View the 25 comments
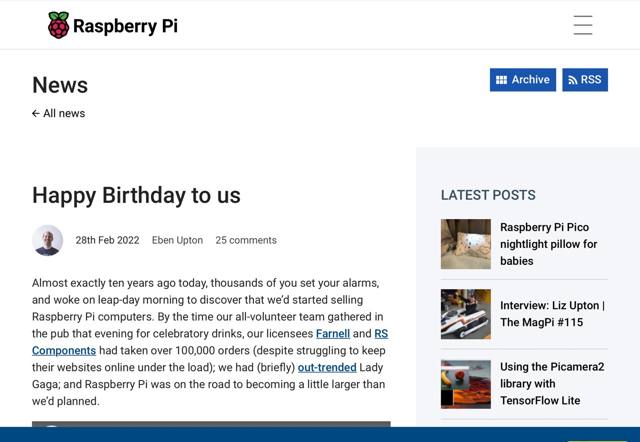The width and height of the screenshot is (640, 442). [246, 240]
